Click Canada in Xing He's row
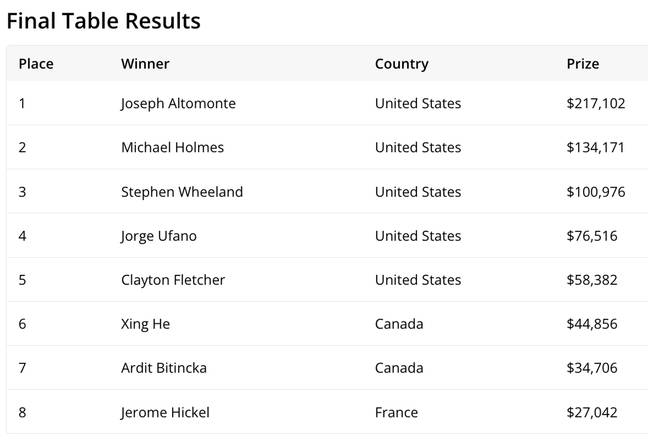 tap(399, 324)
